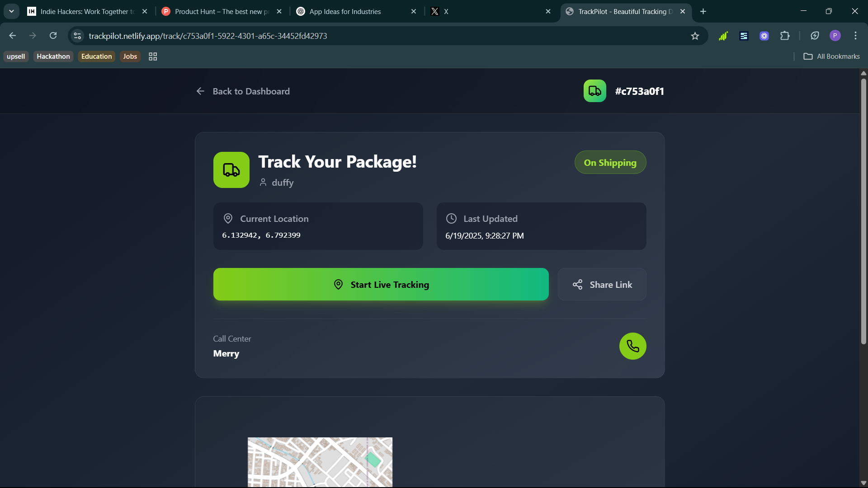Screen dimensions: 868x488
Task: Open the profile avatar P
Action: coord(835,36)
